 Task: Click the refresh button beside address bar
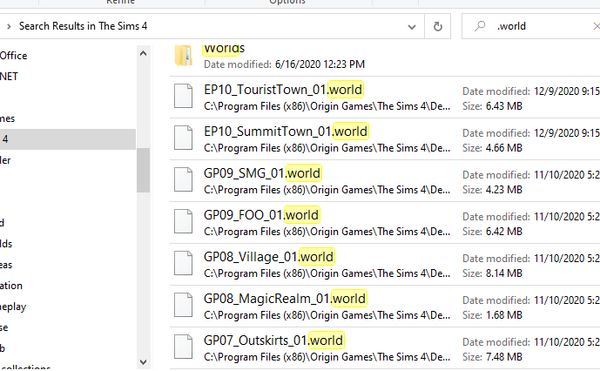[437, 26]
